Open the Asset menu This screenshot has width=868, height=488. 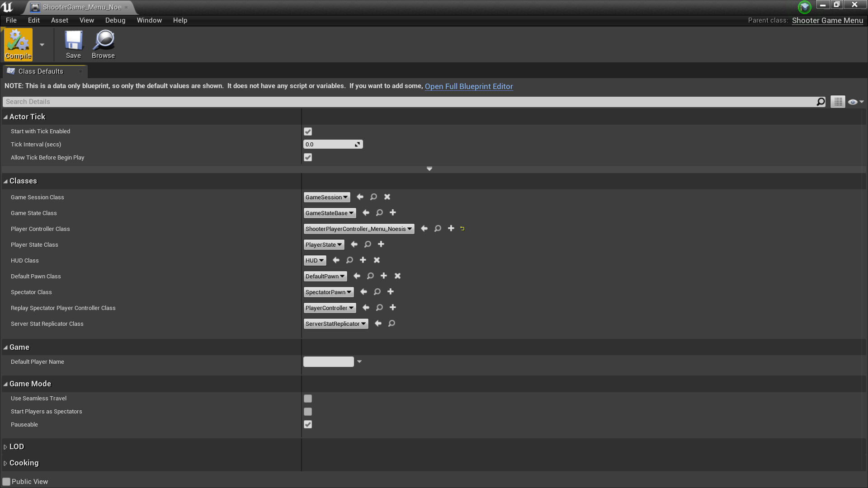point(59,20)
